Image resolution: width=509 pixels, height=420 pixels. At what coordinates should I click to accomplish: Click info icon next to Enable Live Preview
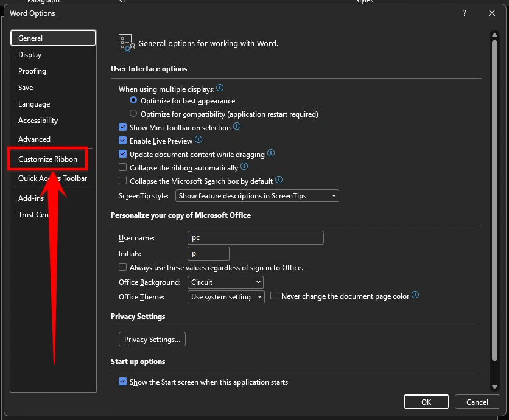coord(198,140)
